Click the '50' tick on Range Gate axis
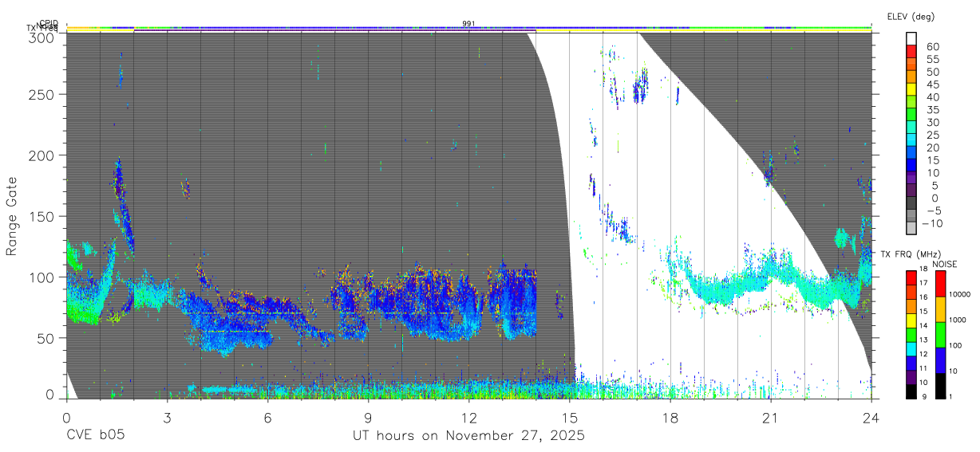The height and width of the screenshot is (452, 980). (x=46, y=337)
